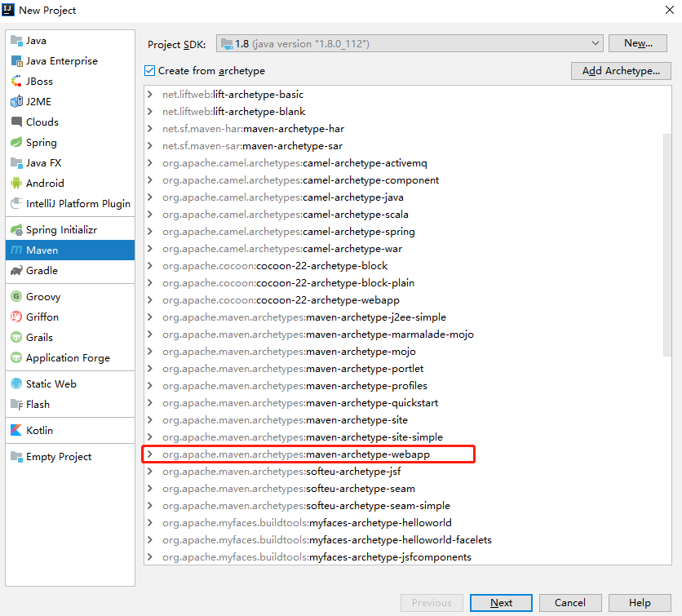Click the Application Forge icon

pyautogui.click(x=16, y=357)
